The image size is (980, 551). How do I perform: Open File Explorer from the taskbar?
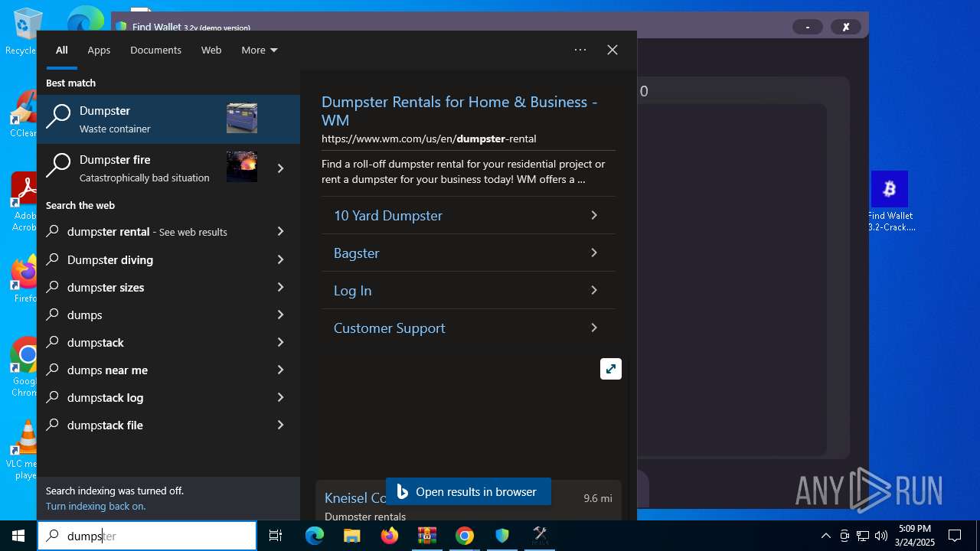[351, 536]
